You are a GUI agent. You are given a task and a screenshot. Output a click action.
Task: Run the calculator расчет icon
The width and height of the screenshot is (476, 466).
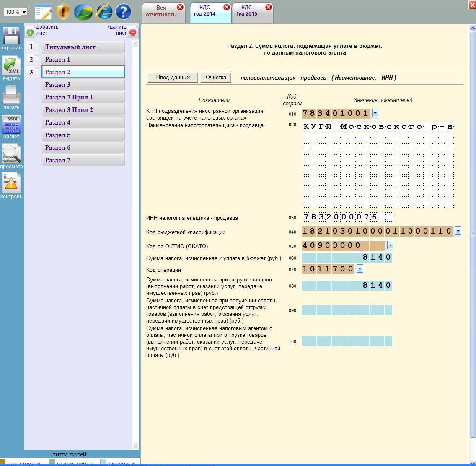point(11,124)
